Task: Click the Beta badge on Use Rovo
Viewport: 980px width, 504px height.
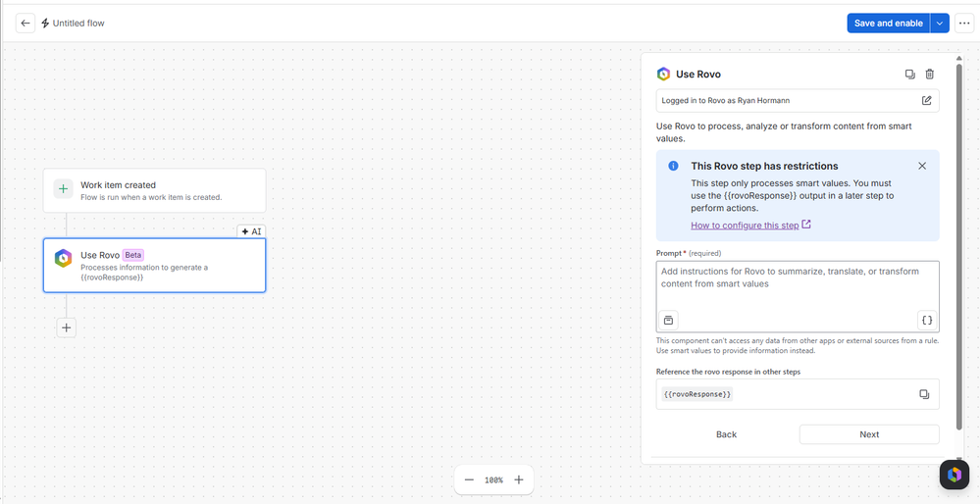Action: tap(133, 255)
